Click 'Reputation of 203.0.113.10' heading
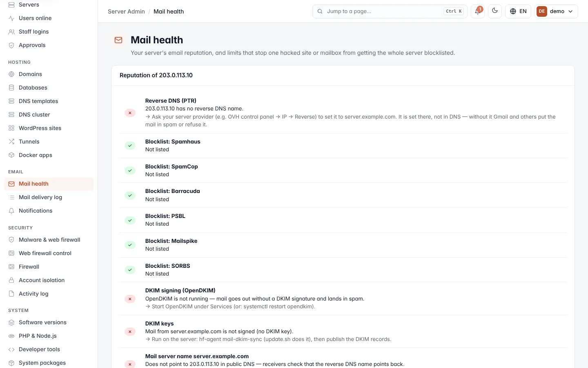The height and width of the screenshot is (368, 588). tap(156, 75)
